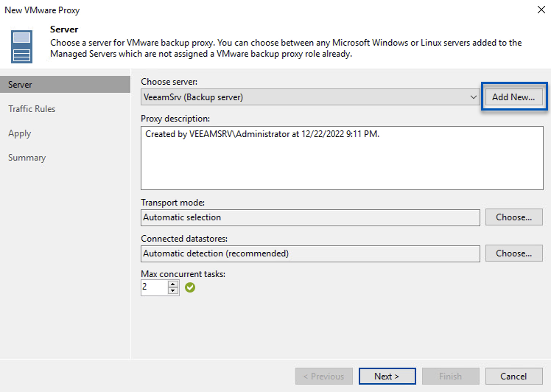Image resolution: width=551 pixels, height=392 pixels.
Task: Open the Apply step
Action: pos(20,133)
